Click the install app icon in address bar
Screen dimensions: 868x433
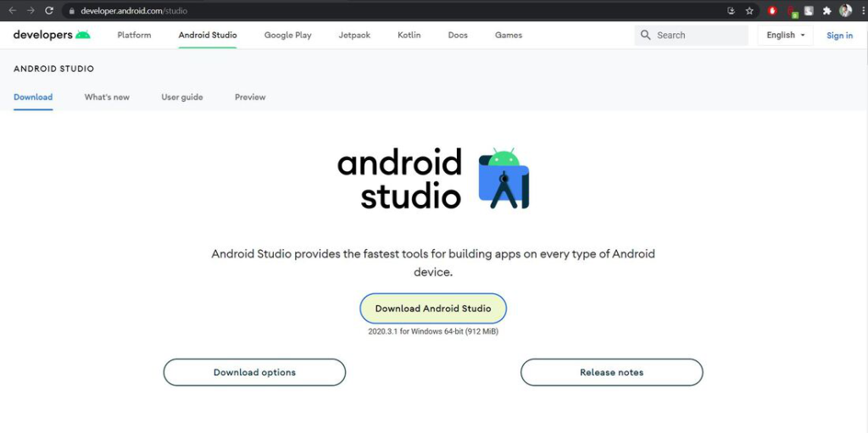pyautogui.click(x=731, y=11)
